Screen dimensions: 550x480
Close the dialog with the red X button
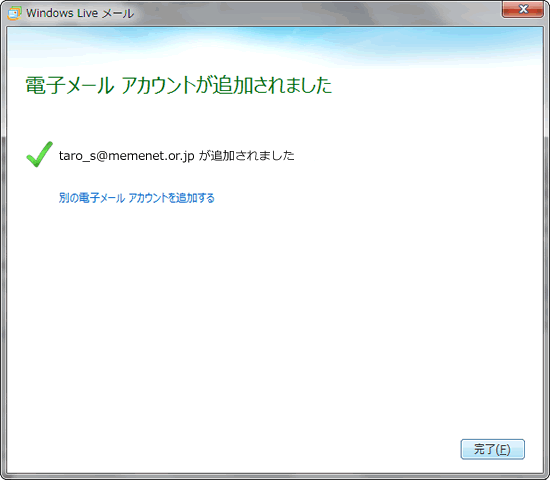point(523,9)
